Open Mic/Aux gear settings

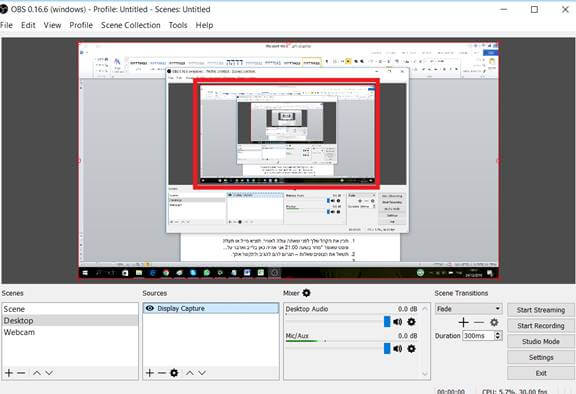click(411, 348)
